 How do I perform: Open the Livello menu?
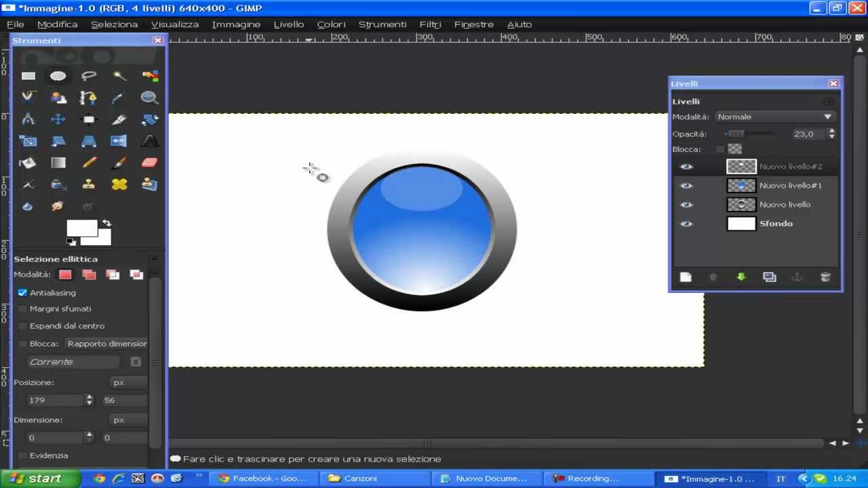[x=289, y=24]
